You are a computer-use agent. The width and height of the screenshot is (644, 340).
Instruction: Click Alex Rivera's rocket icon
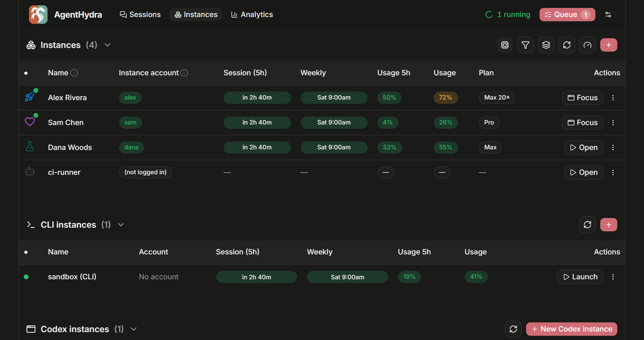pyautogui.click(x=30, y=97)
